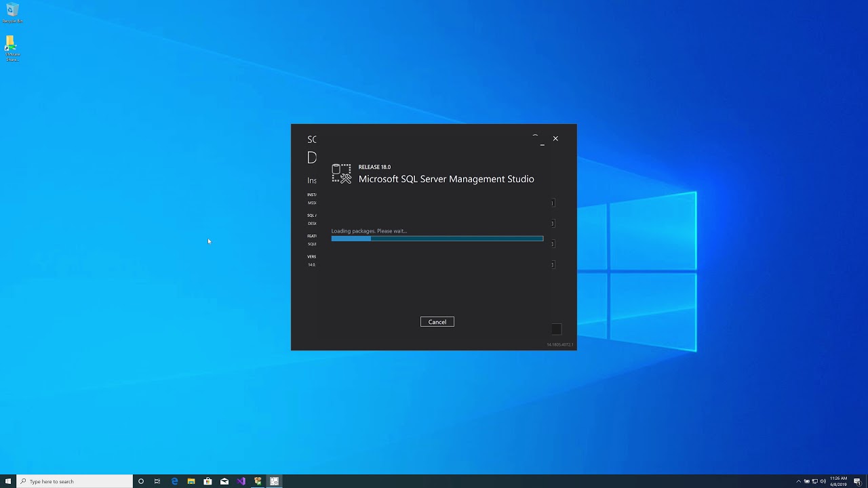Viewport: 868px width, 488px height.
Task: Switch to the installer package taskbar icon
Action: click(x=258, y=481)
